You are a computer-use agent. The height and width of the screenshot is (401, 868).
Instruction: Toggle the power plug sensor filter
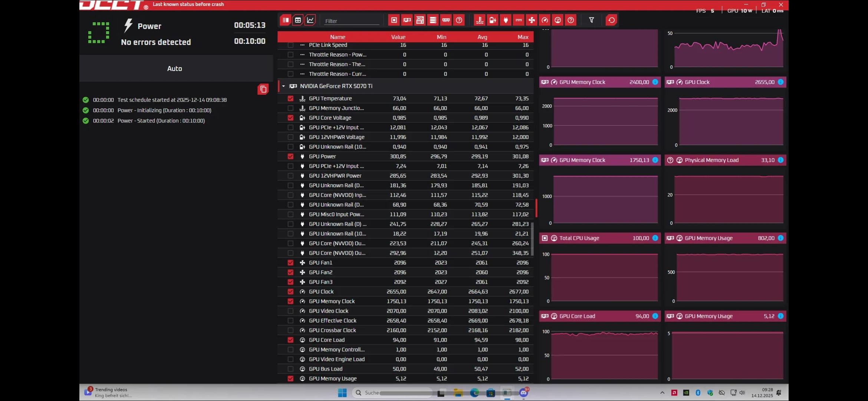(506, 20)
